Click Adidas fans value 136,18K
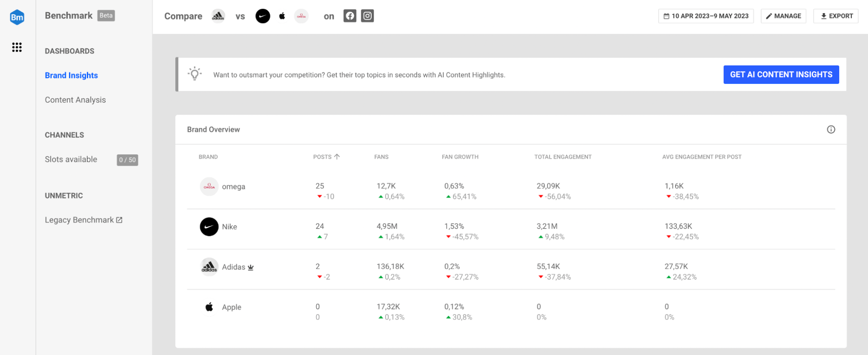The height and width of the screenshot is (355, 868). pos(391,266)
